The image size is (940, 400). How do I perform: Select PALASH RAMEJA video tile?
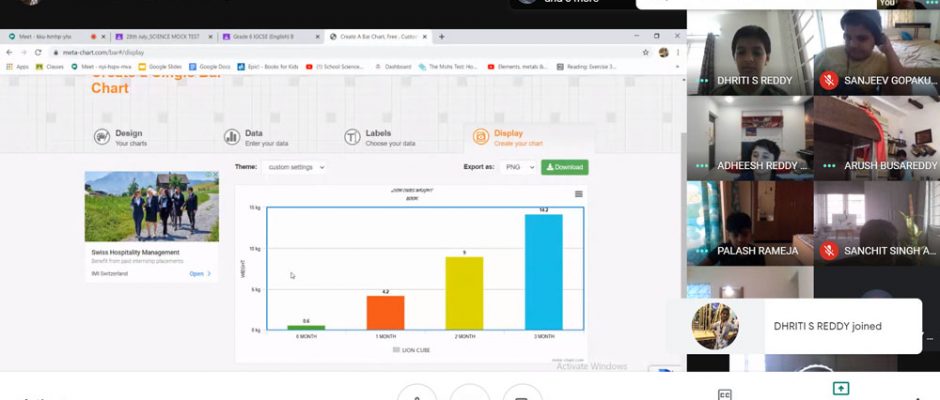(x=750, y=223)
